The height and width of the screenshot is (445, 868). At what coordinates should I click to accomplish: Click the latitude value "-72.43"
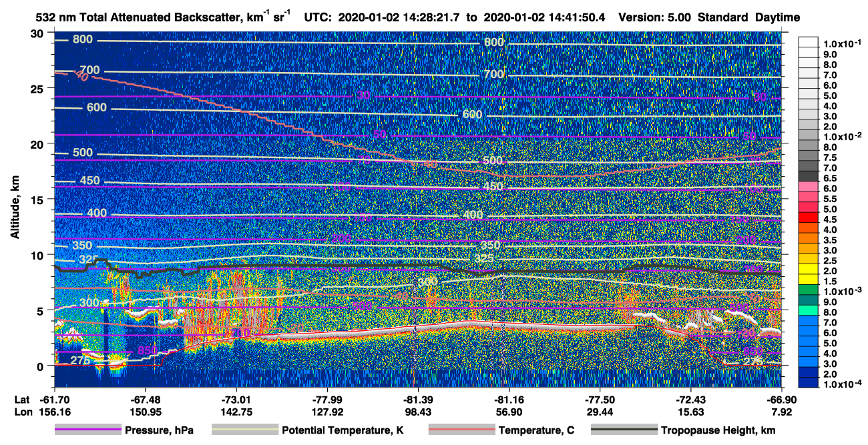(x=690, y=400)
